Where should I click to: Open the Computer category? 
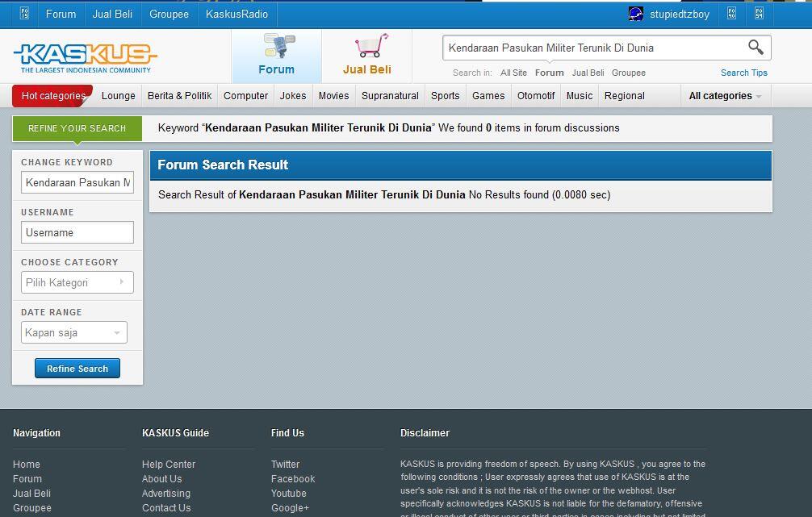pyautogui.click(x=245, y=96)
